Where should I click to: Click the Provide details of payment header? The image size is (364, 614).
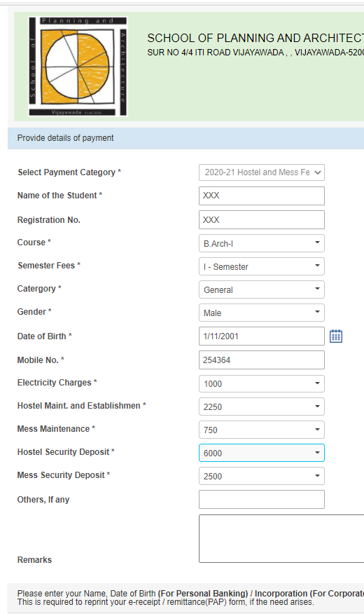pos(185,138)
